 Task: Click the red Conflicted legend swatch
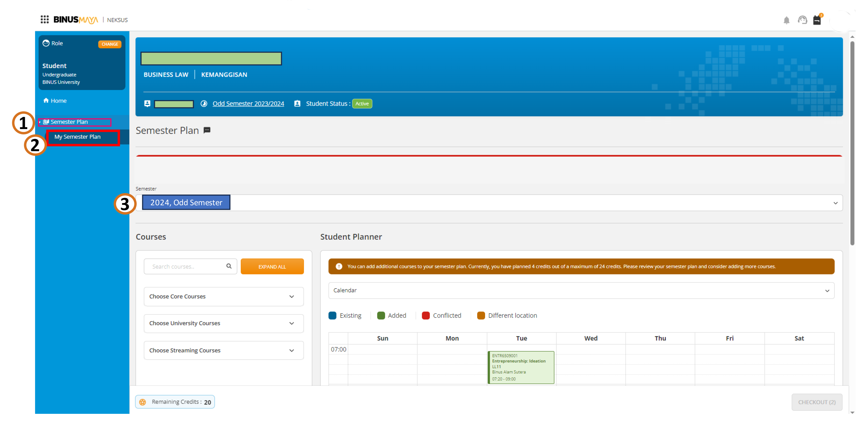click(426, 316)
